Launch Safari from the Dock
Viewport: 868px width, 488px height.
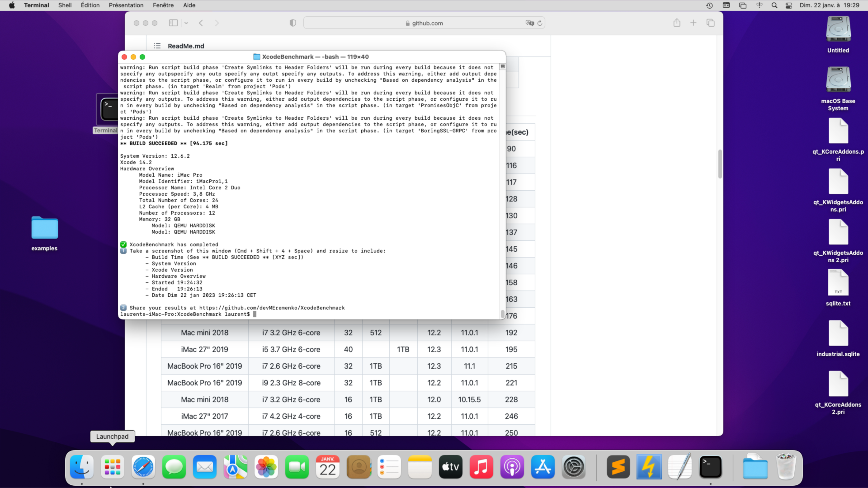143,467
